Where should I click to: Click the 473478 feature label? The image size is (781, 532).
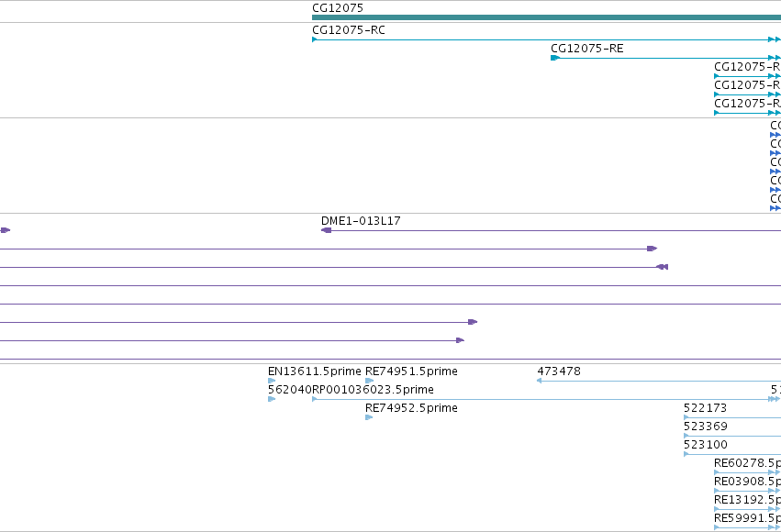coord(559,371)
